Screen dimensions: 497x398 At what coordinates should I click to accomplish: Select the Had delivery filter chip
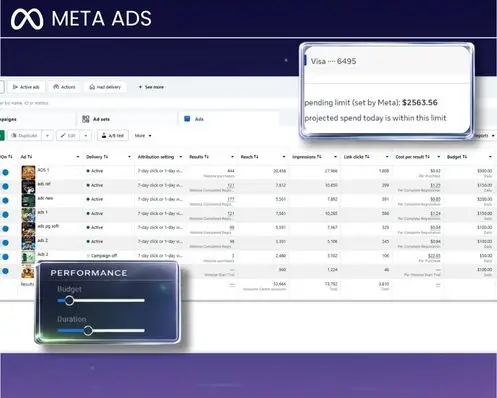point(105,87)
